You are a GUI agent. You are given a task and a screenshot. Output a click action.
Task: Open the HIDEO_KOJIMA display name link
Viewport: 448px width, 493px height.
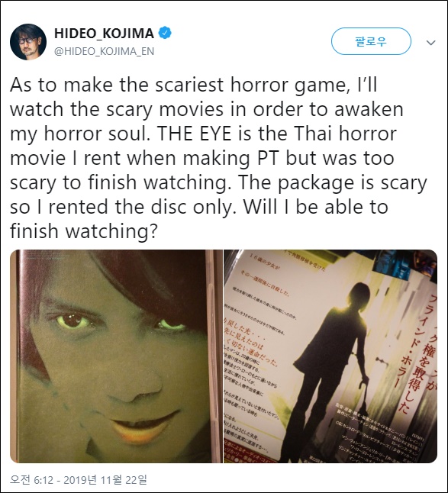(104, 33)
